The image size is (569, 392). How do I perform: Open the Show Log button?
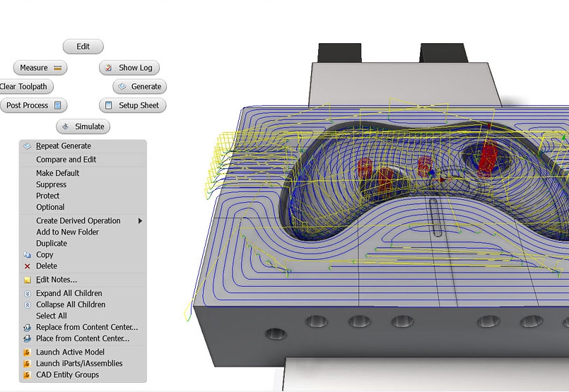[x=129, y=68]
